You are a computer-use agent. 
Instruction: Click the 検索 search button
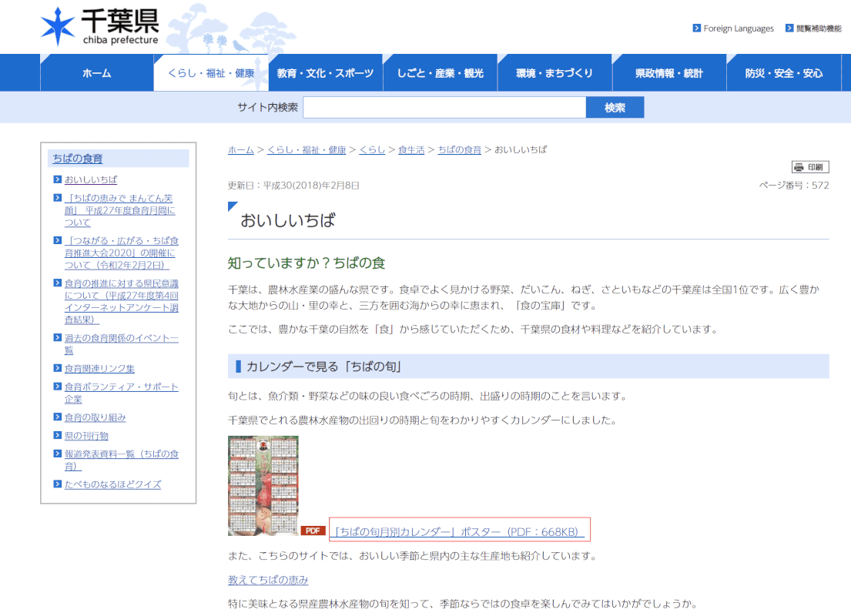(615, 108)
